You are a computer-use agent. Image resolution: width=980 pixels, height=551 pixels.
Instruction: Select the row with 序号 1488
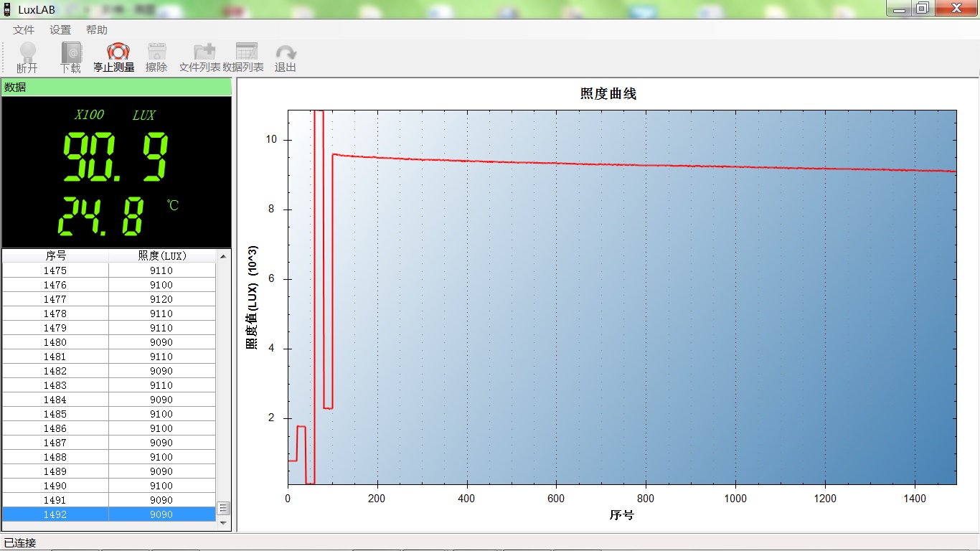coord(109,457)
